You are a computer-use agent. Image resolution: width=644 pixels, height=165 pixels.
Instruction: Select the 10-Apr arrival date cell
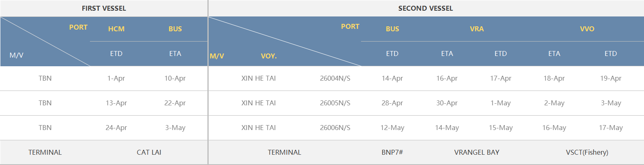(x=175, y=78)
